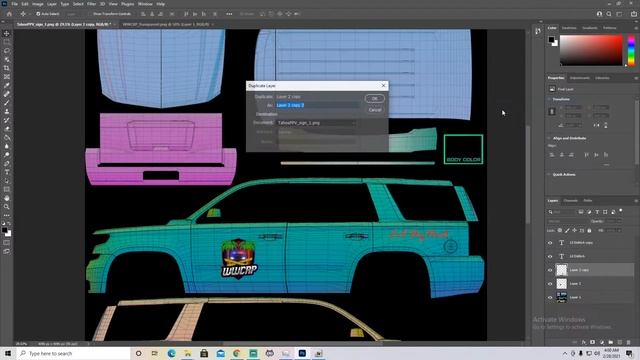The image size is (640, 360).
Task: Toggle Quick Mask mode in toolbar
Action: click(x=7, y=243)
